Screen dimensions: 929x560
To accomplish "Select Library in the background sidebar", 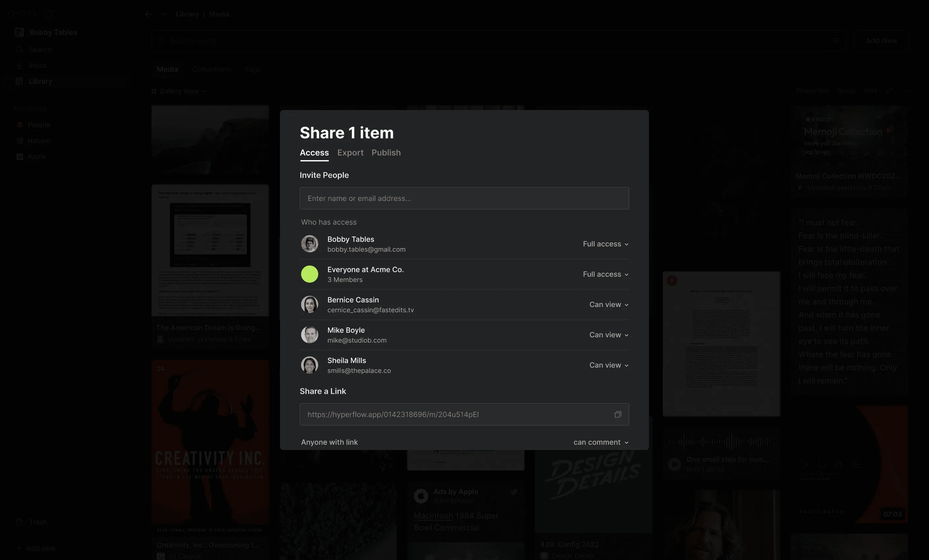I will coord(40,81).
